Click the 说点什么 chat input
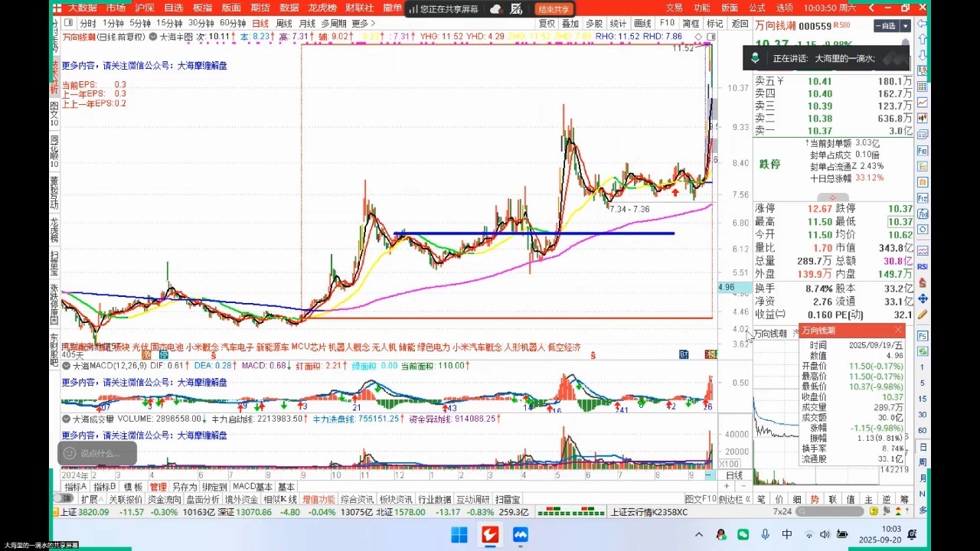 98,453
